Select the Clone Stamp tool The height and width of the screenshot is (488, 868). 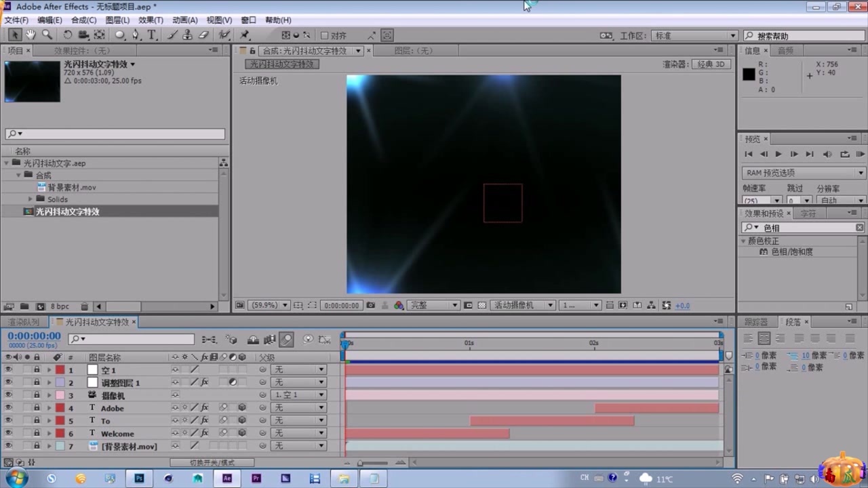click(188, 35)
